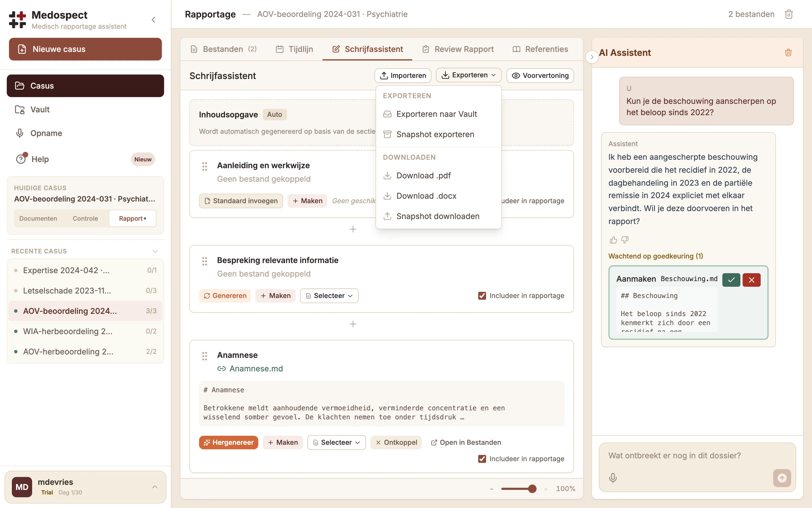This screenshot has width=812, height=508.
Task: Click the zoom slider handle
Action: click(x=532, y=489)
